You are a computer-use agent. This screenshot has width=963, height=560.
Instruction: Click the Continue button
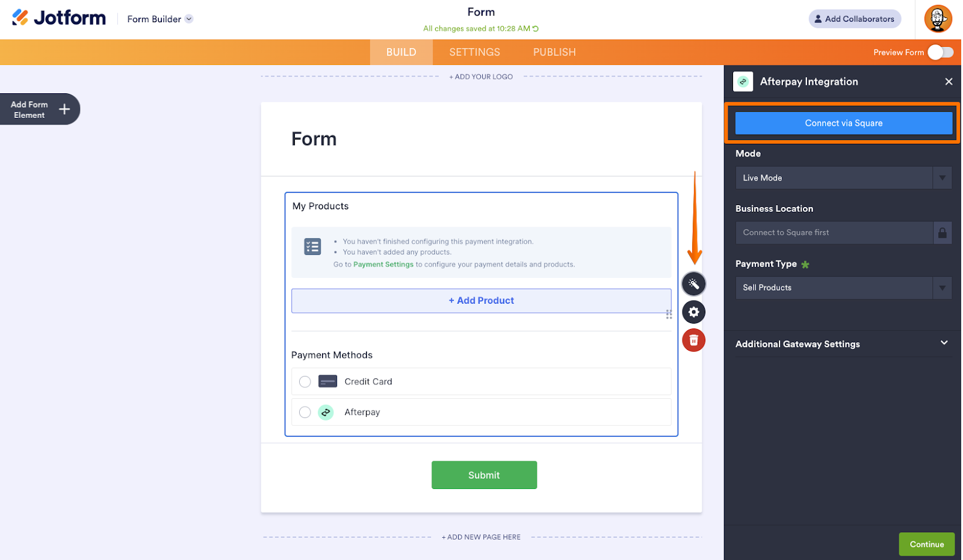(928, 545)
